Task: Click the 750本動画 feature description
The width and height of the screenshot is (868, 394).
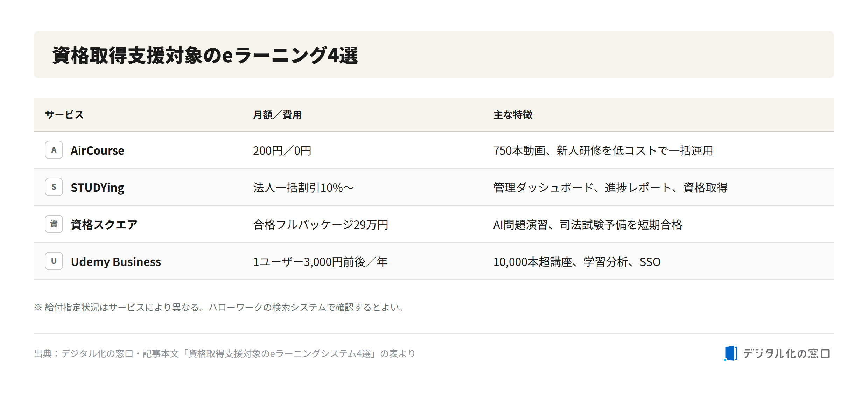Action: [x=603, y=150]
